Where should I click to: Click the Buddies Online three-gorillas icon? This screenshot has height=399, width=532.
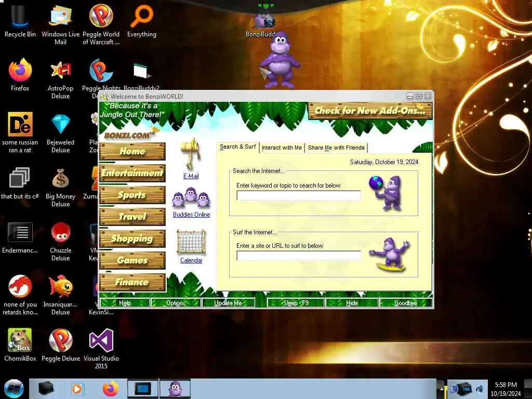click(x=191, y=198)
